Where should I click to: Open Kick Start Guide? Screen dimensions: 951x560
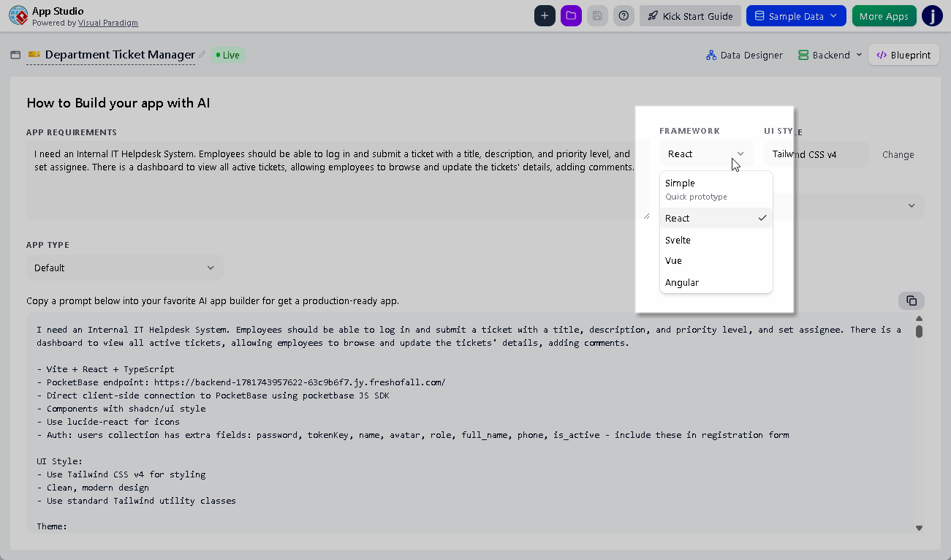pyautogui.click(x=690, y=16)
